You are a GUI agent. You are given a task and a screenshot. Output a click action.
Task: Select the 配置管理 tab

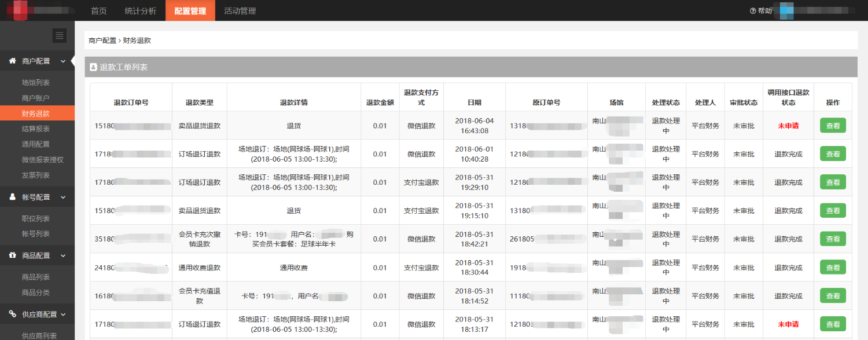(190, 10)
